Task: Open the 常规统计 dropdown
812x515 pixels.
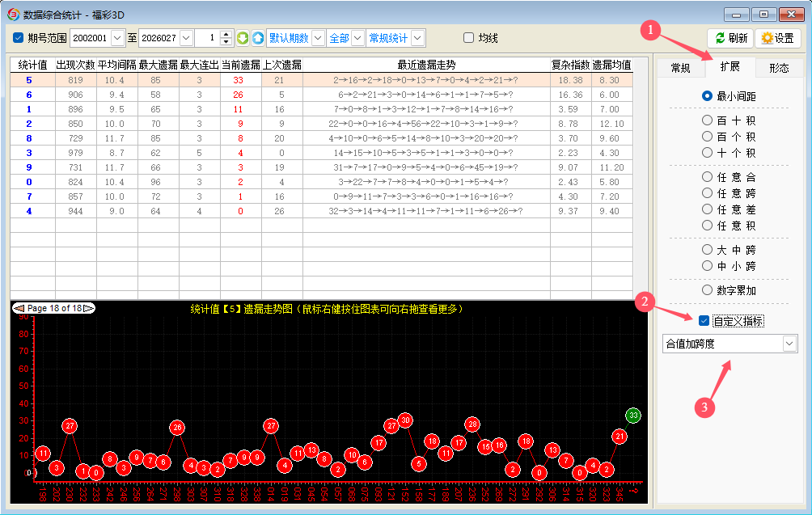Action: coord(417,38)
